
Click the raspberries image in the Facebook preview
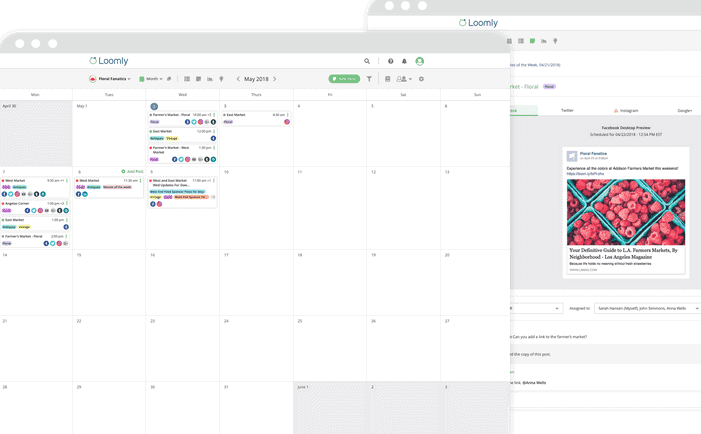click(625, 212)
